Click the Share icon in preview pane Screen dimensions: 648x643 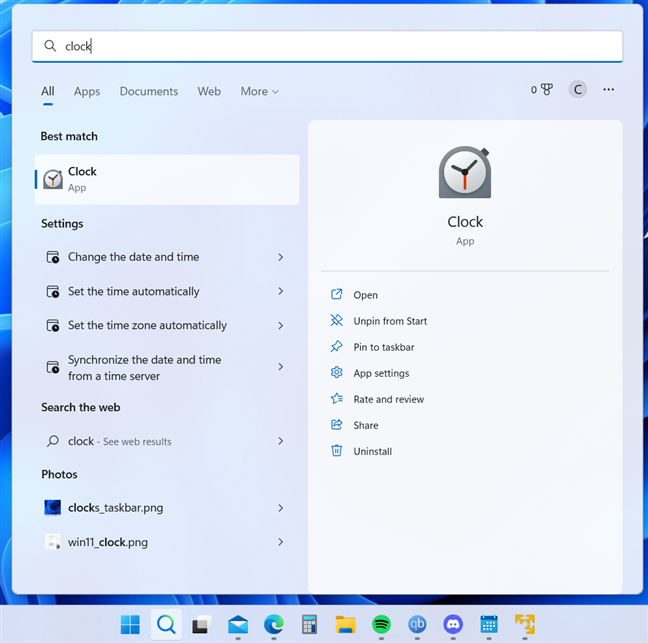click(x=336, y=424)
